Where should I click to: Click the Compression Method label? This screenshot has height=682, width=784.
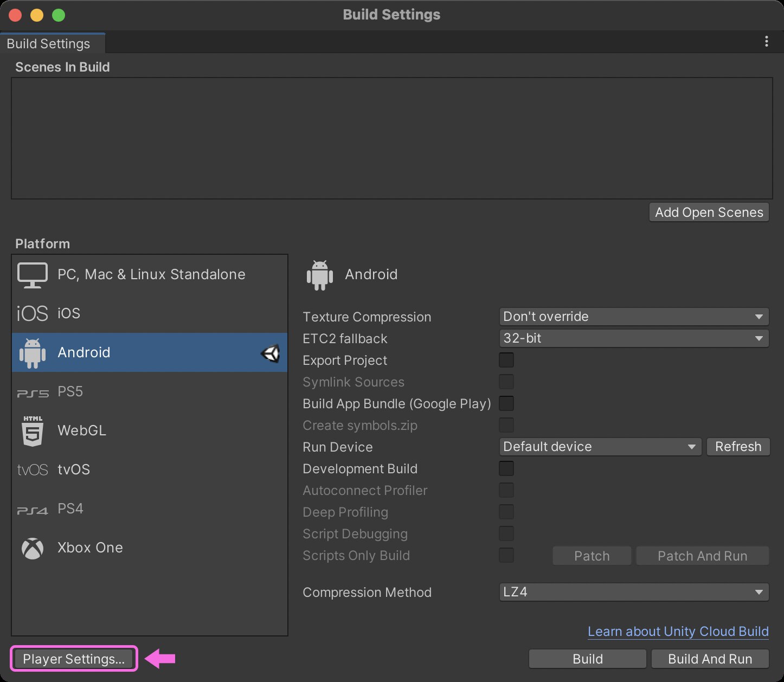[x=367, y=593]
